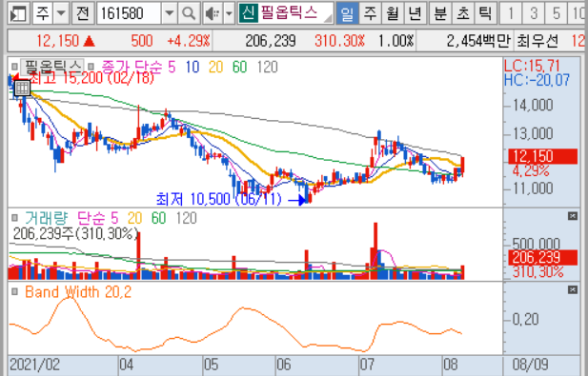Click the pink 5 moving average legend
Screen dimensions: 588x376
point(172,68)
